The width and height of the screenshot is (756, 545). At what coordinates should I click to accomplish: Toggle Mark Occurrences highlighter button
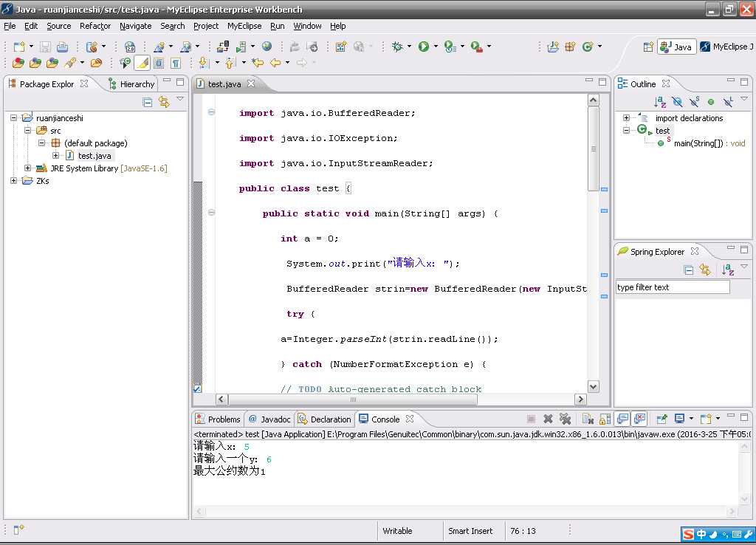[142, 63]
